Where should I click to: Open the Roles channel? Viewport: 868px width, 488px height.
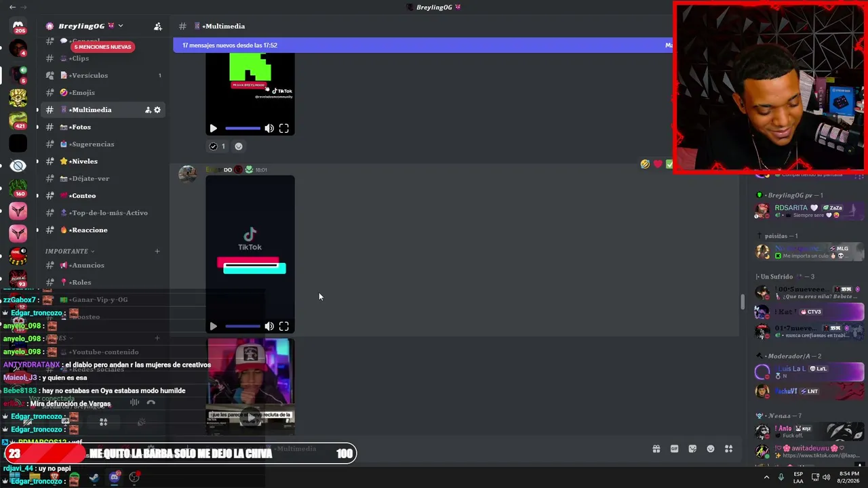coord(103,282)
